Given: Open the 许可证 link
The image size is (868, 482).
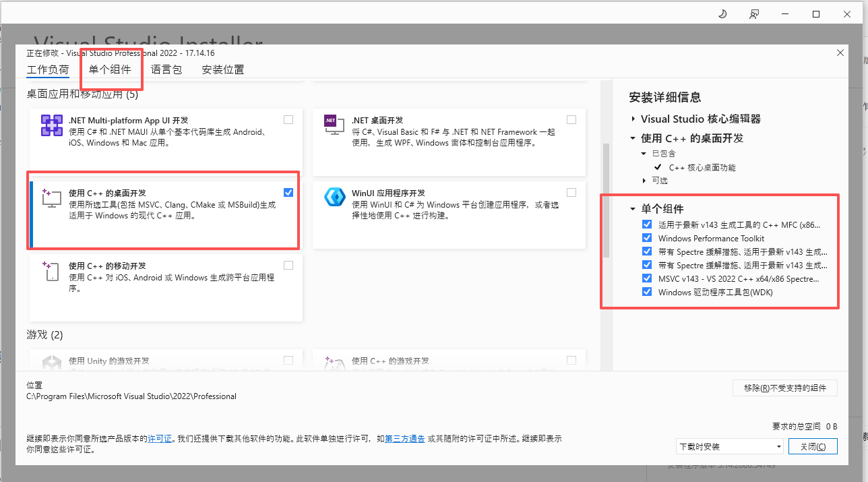Looking at the screenshot, I should (160, 438).
